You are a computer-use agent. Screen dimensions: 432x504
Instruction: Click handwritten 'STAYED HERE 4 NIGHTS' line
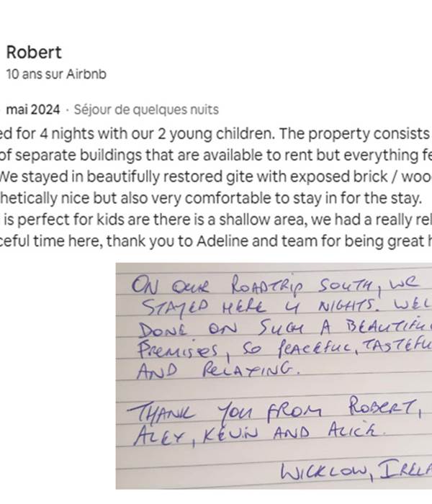click(286, 307)
